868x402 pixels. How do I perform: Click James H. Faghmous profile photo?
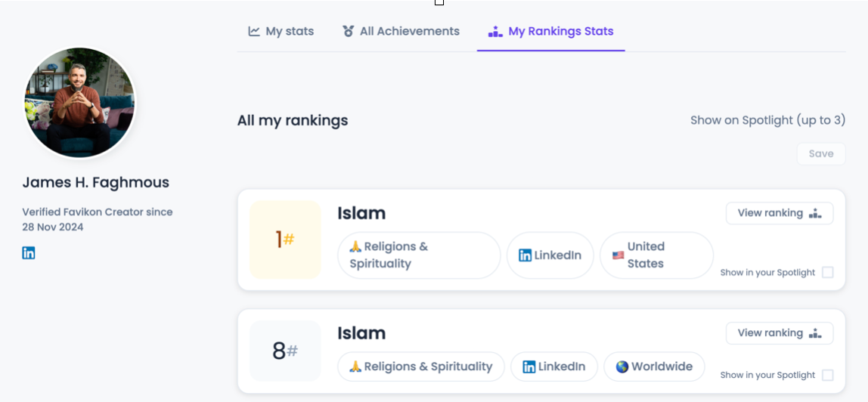click(x=79, y=103)
